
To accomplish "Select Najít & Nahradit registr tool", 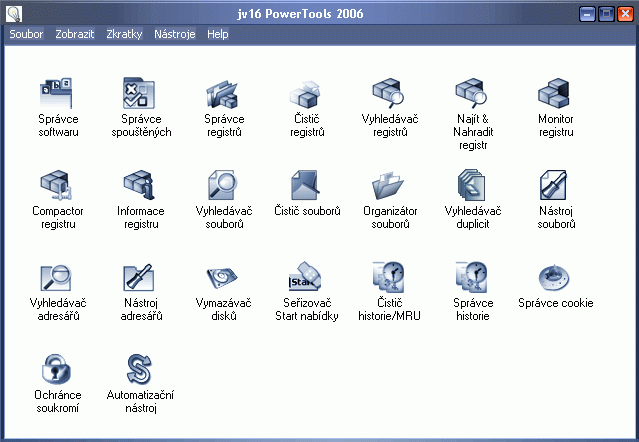I will (472, 93).
